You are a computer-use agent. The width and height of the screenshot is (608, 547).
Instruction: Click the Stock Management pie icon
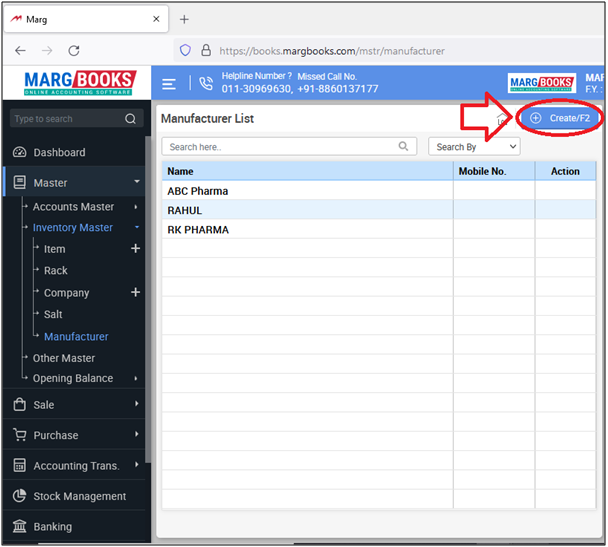click(20, 495)
